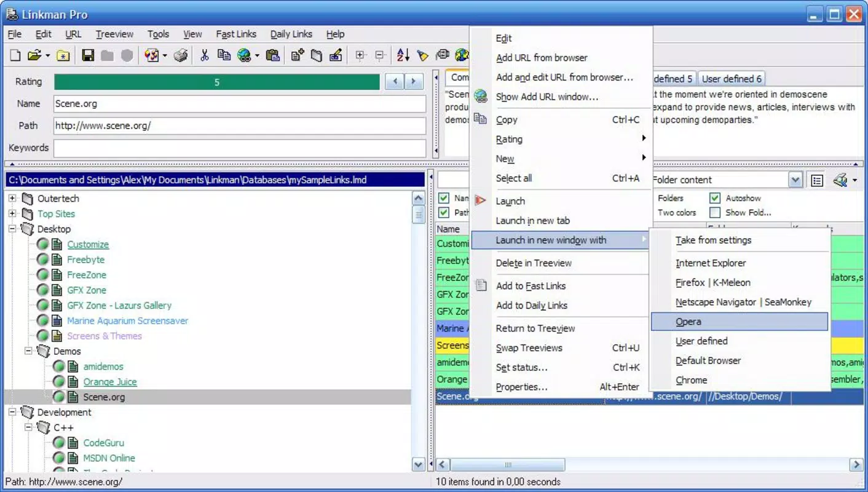Click the green Rating bar

click(x=217, y=82)
